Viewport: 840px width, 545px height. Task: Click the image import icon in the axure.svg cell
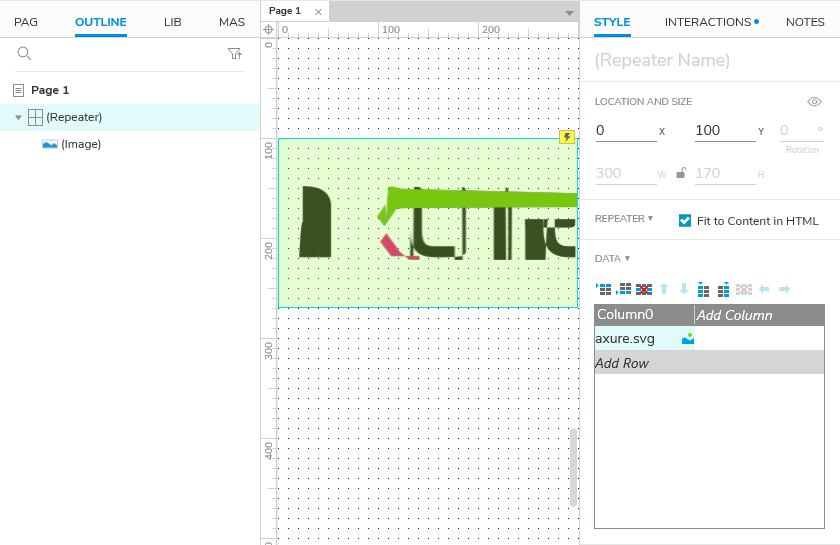pyautogui.click(x=688, y=339)
